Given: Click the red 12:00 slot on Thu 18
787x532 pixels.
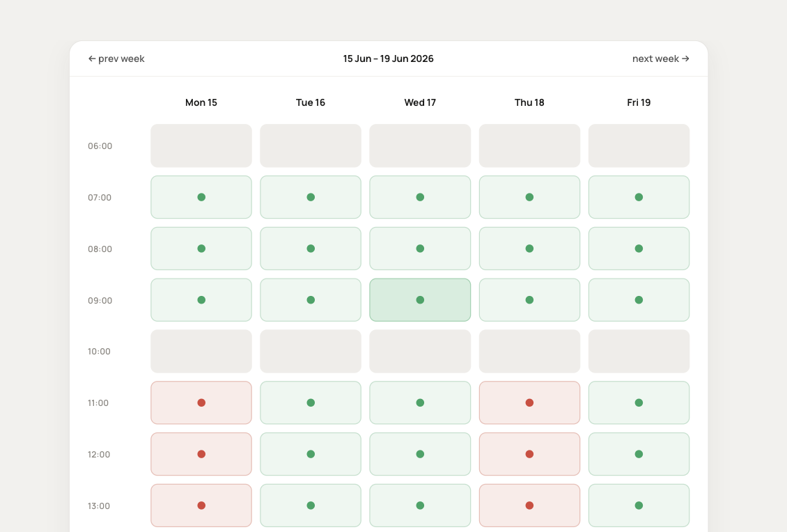Looking at the screenshot, I should (529, 454).
